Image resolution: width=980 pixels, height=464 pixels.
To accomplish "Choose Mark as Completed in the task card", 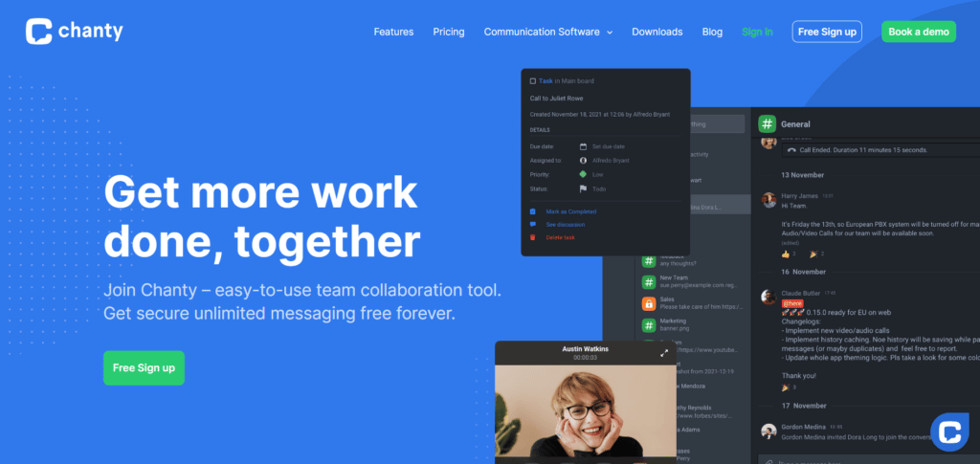I will (x=570, y=211).
